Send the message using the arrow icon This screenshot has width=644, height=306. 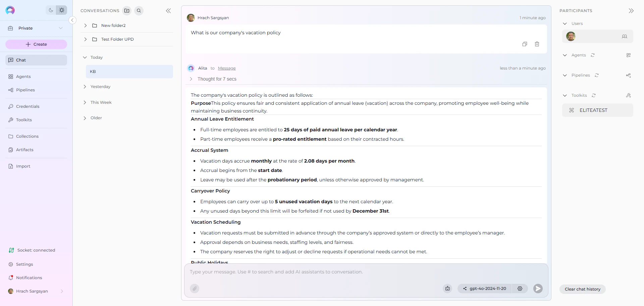tap(538, 289)
